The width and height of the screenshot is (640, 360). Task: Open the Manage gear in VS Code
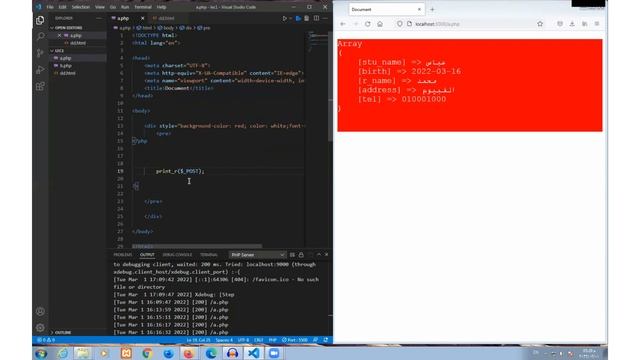(40, 327)
